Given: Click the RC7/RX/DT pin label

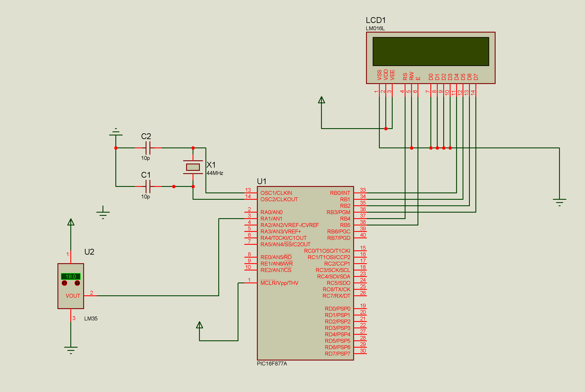Looking at the screenshot, I should coord(336,296).
